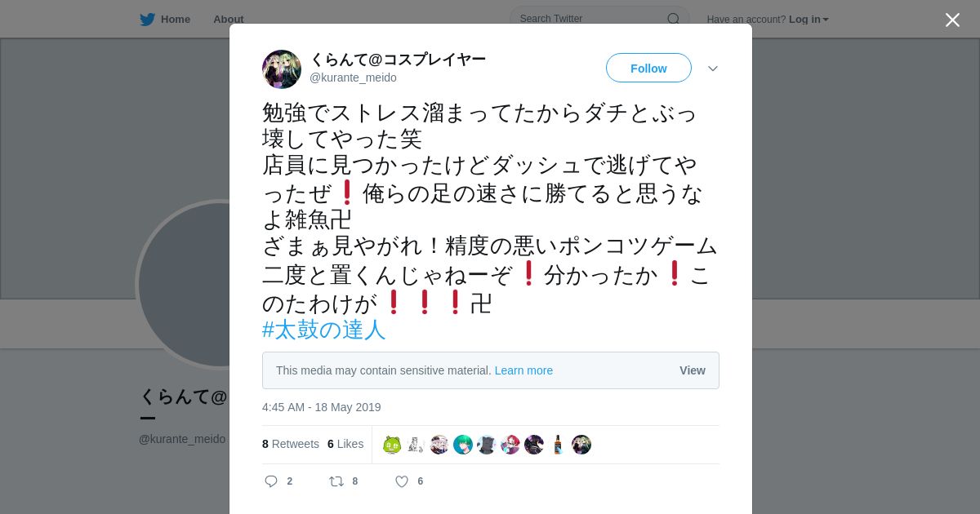This screenshot has height=514, width=980.
Task: Click the reply speech bubble icon
Action: 271,481
